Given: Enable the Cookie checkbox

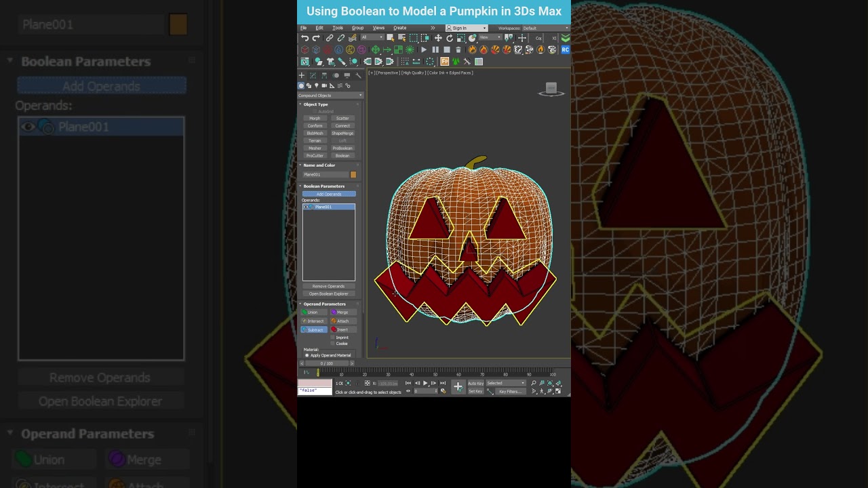Looking at the screenshot, I should (x=332, y=344).
